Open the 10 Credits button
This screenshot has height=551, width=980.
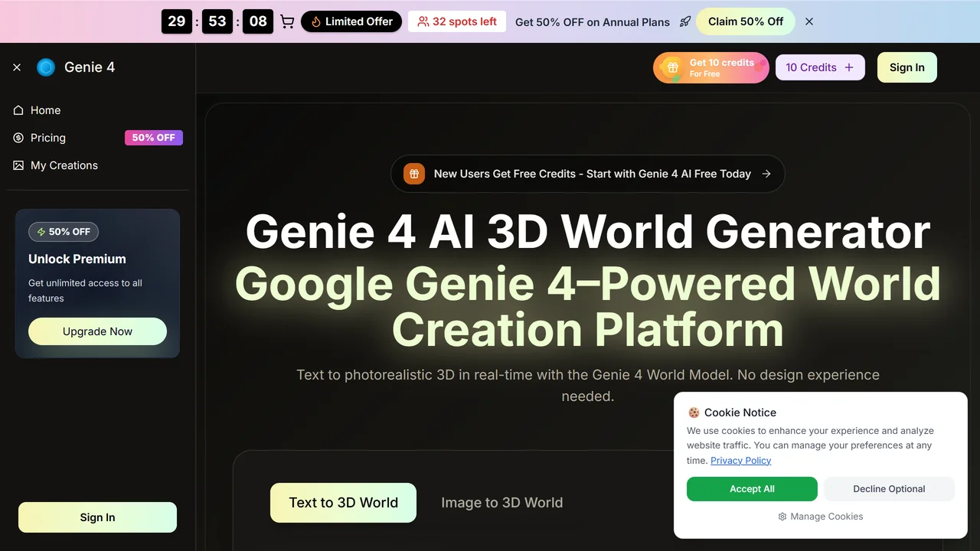click(820, 67)
